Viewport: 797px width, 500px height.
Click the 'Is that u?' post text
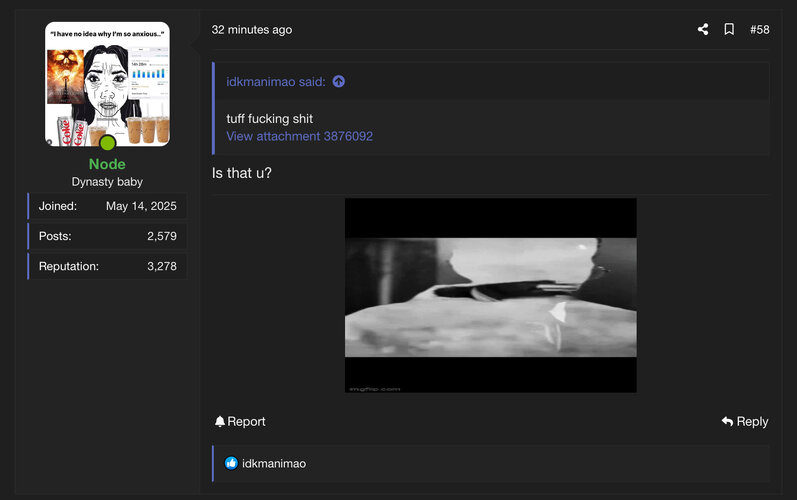241,173
